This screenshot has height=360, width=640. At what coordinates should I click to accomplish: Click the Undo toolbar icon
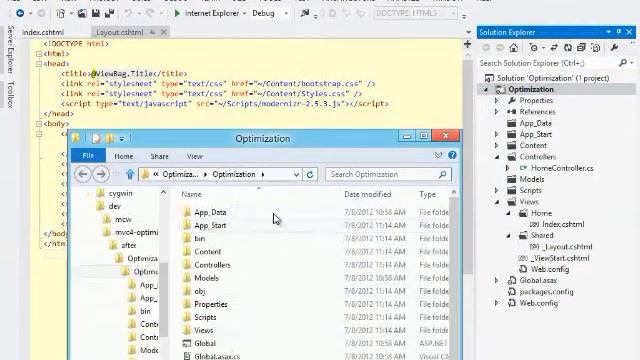[128, 13]
